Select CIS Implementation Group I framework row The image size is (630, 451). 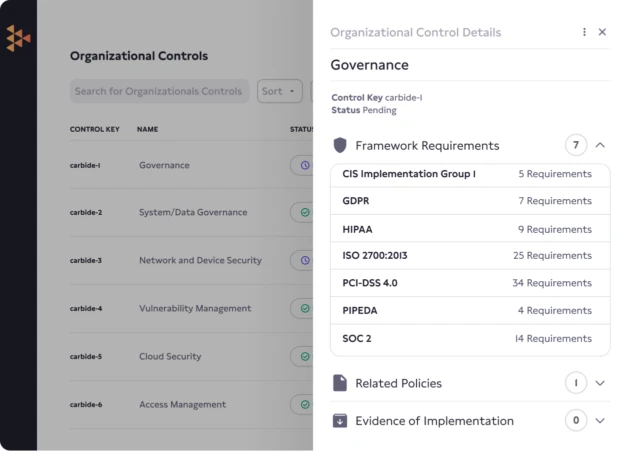coord(470,174)
